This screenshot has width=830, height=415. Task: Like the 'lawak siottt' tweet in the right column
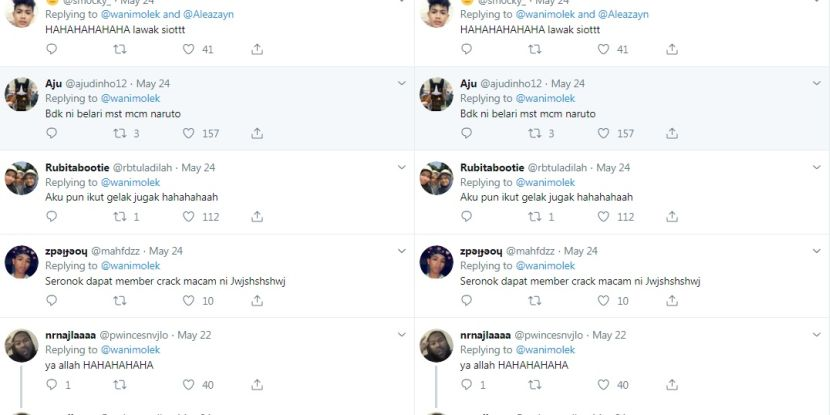point(602,49)
